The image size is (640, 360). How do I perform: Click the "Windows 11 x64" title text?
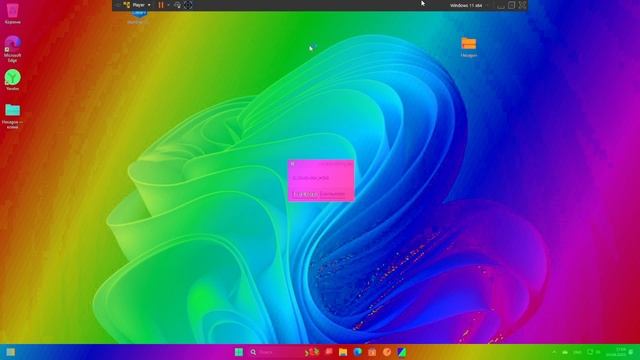pos(466,5)
